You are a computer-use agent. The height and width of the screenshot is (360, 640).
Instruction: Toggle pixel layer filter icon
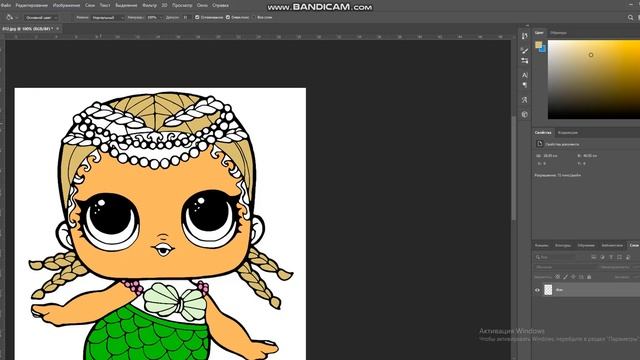594,257
